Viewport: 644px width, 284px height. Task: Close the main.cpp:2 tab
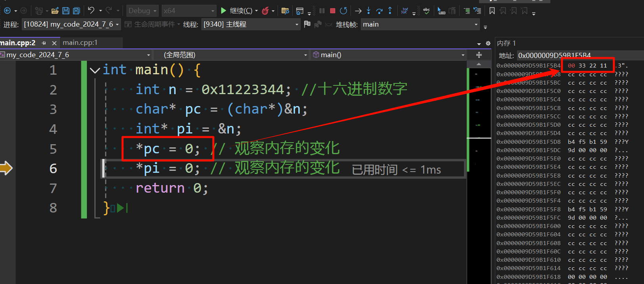54,43
